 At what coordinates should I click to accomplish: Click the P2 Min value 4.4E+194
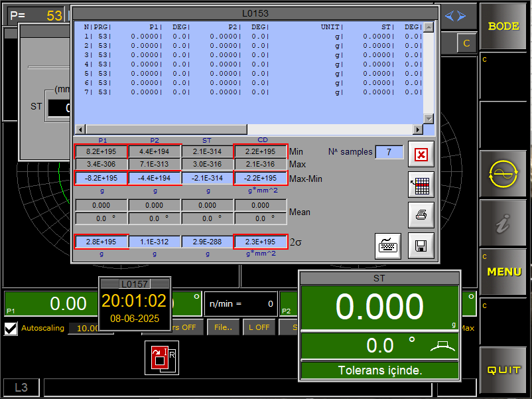155,151
